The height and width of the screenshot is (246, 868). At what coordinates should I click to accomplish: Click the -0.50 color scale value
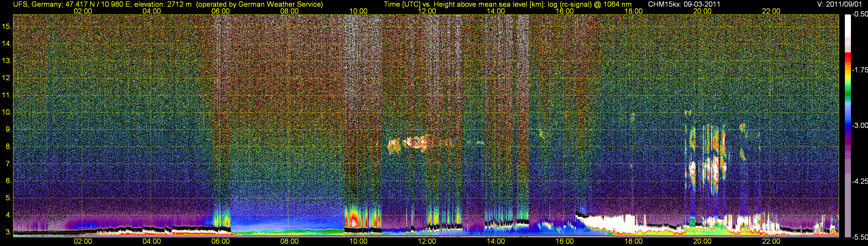[x=860, y=14]
